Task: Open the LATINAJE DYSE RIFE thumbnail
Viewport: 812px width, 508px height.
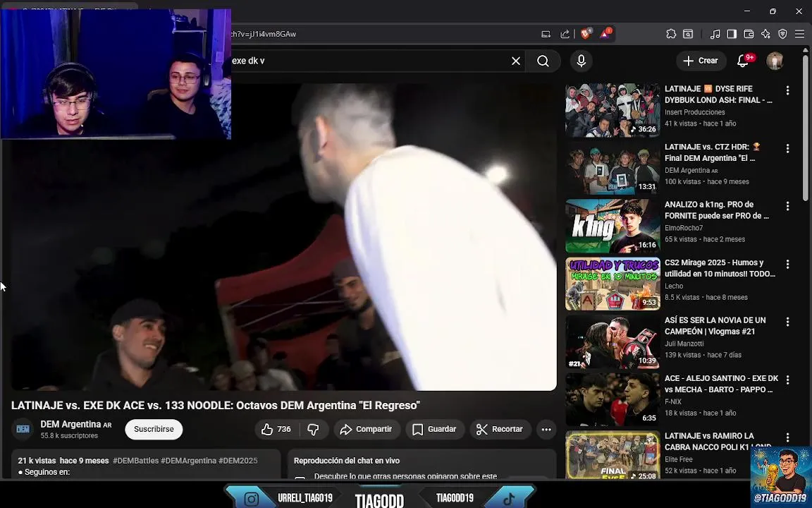Action: click(613, 110)
